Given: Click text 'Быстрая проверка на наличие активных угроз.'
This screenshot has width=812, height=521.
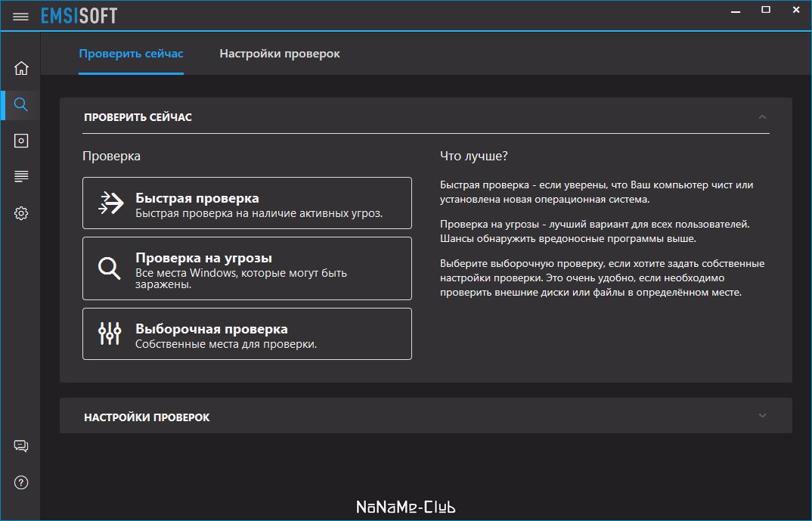Looking at the screenshot, I should pyautogui.click(x=259, y=213).
